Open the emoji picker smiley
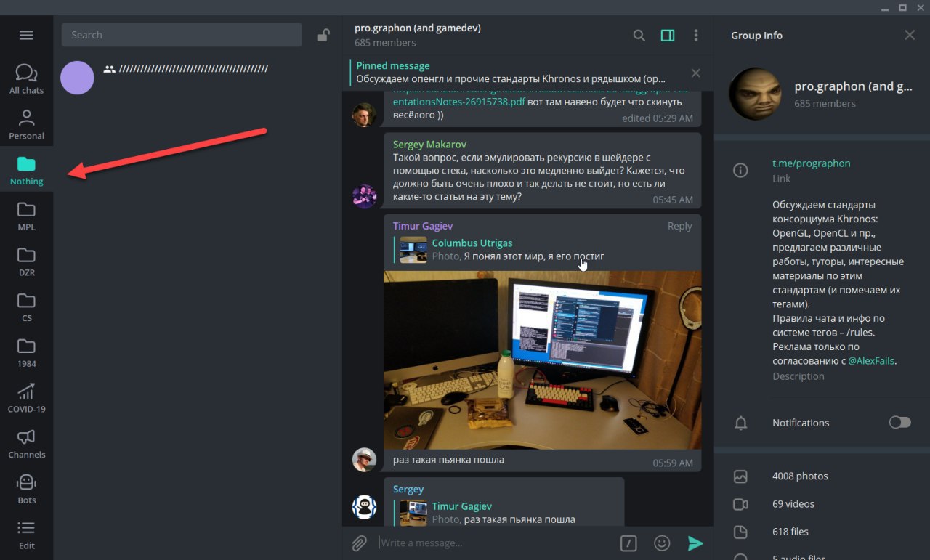Image resolution: width=930 pixels, height=560 pixels. [x=661, y=543]
